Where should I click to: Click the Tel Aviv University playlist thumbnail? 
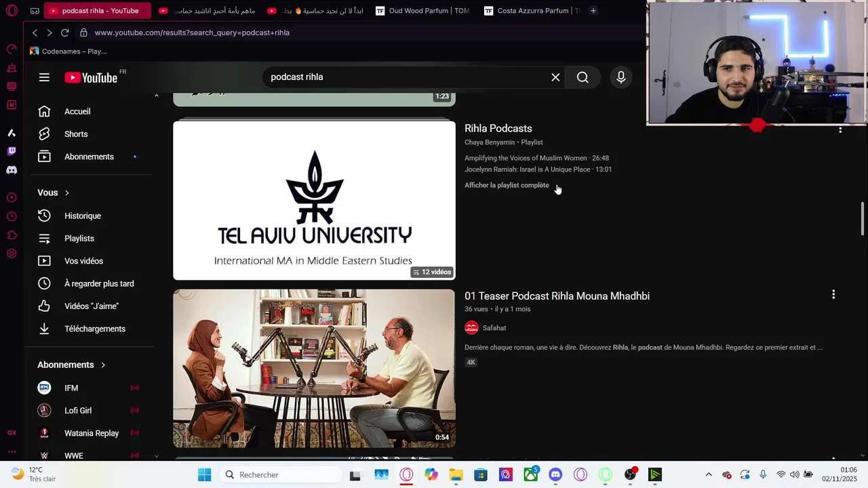[x=314, y=200]
